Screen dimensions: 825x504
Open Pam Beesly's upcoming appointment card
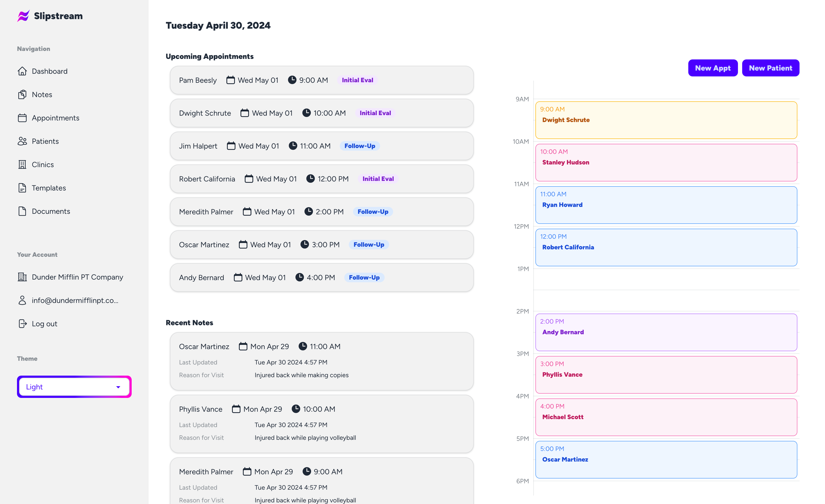[321, 80]
